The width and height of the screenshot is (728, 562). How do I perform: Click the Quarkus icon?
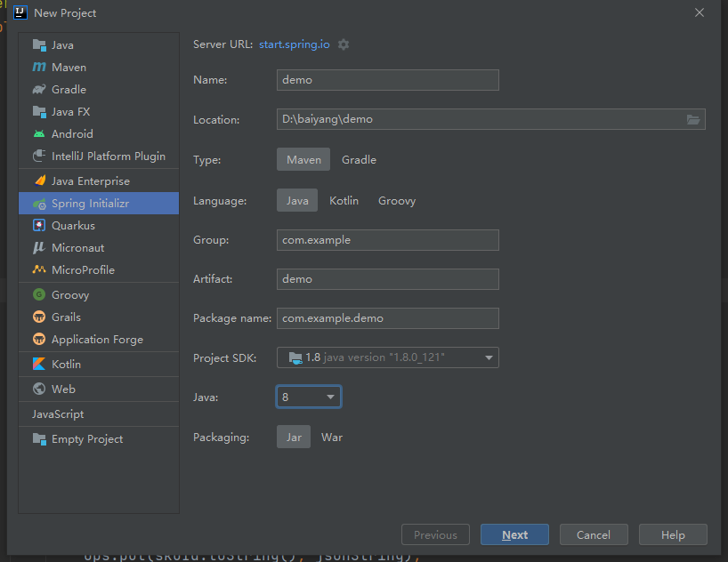coord(39,226)
